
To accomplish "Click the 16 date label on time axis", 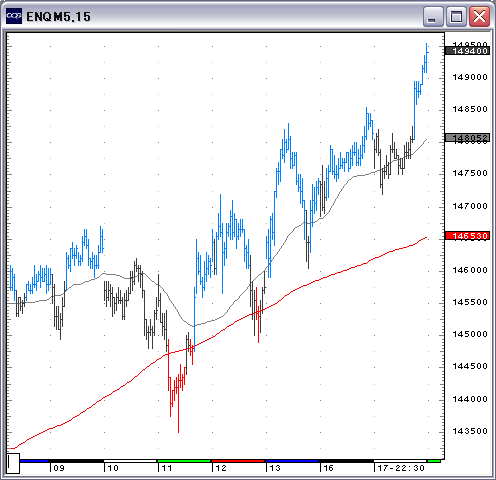I will pos(328,468).
